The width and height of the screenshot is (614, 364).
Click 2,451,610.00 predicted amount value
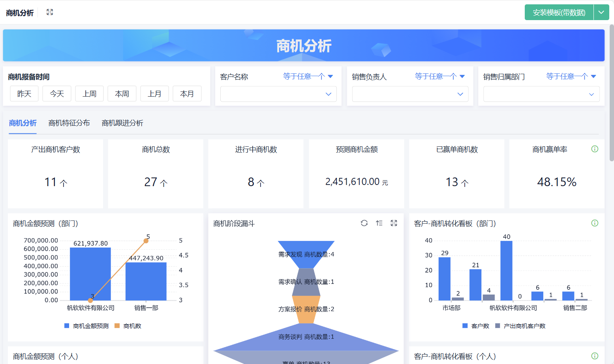(352, 182)
